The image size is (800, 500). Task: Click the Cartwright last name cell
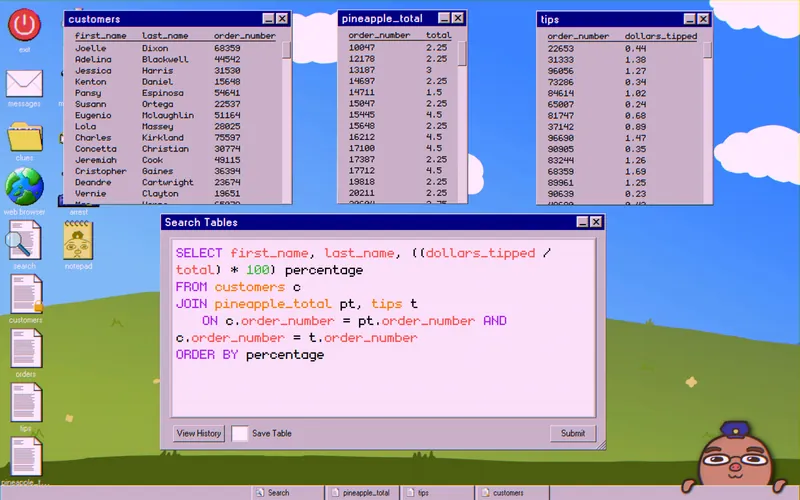pos(167,182)
